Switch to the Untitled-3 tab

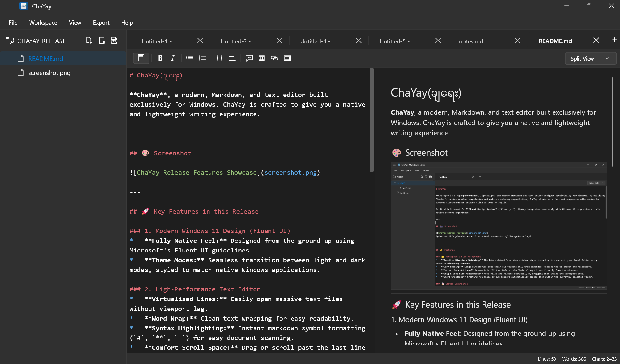pos(236,41)
